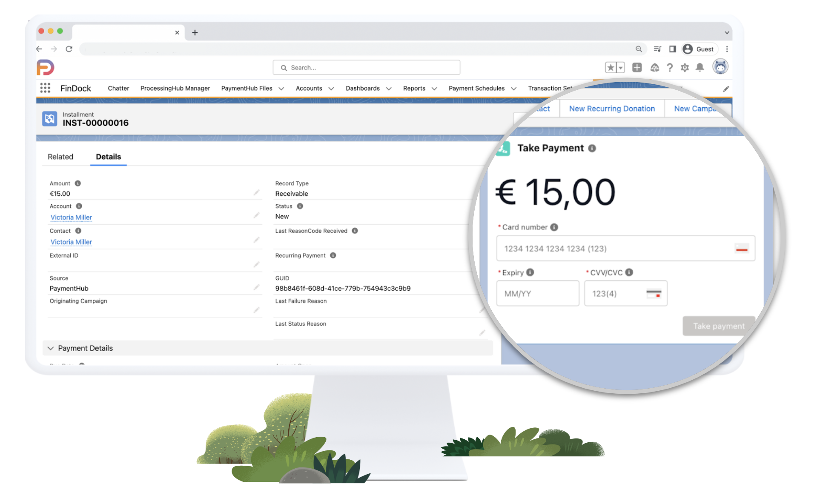Open the Accounts nav tab
This screenshot has height=504, width=820.
309,88
